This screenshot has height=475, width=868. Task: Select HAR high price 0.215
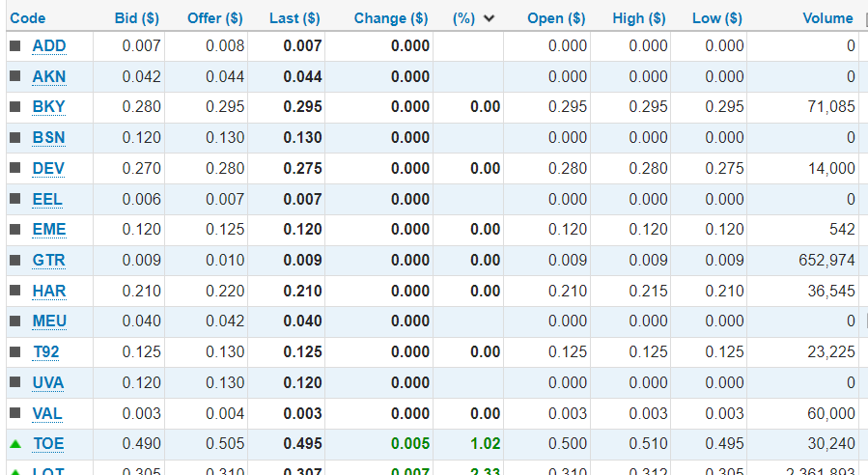(x=648, y=292)
